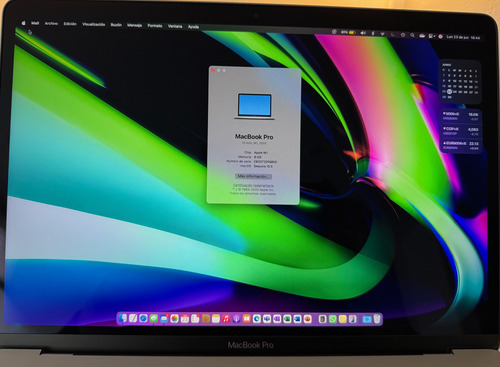500x367 pixels.
Task: Open Microsoft Excel from the Dock
Action: 287,319
